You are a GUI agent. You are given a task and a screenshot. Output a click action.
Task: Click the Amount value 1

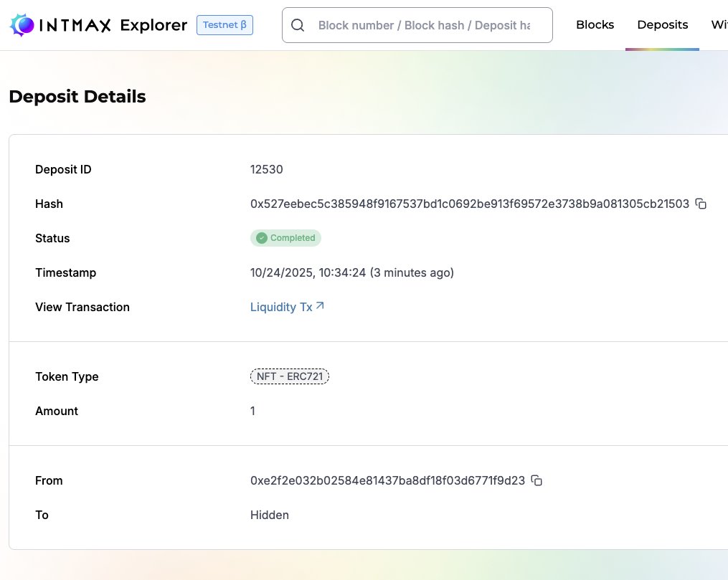pyautogui.click(x=252, y=411)
